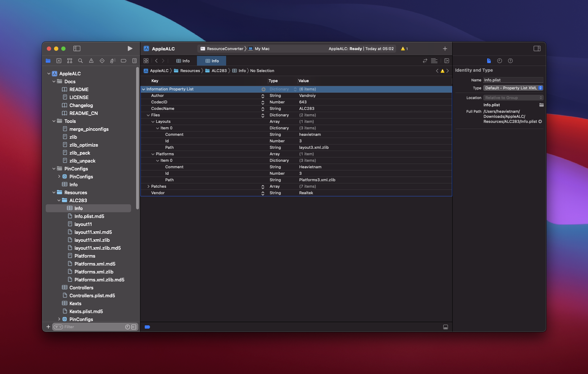Image resolution: width=588 pixels, height=374 pixels.
Task: Run the ResourceConverter scheme with Play
Action: [x=130, y=49]
